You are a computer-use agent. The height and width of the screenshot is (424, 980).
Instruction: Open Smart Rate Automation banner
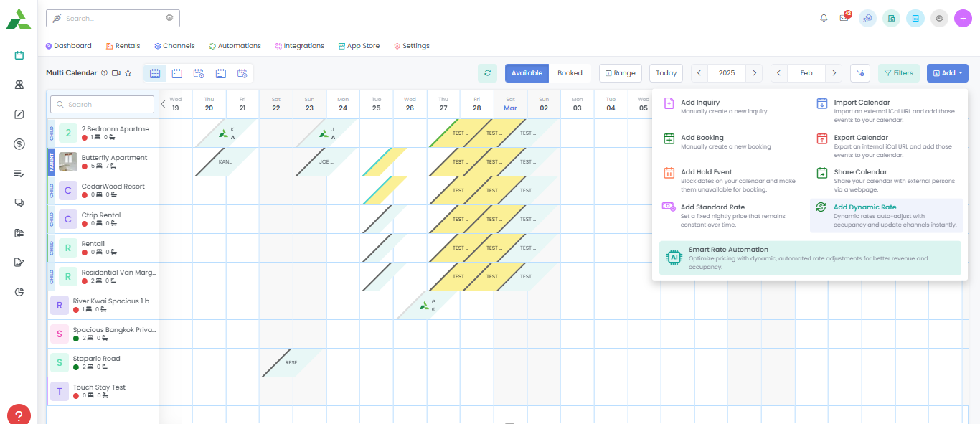[x=810, y=258]
